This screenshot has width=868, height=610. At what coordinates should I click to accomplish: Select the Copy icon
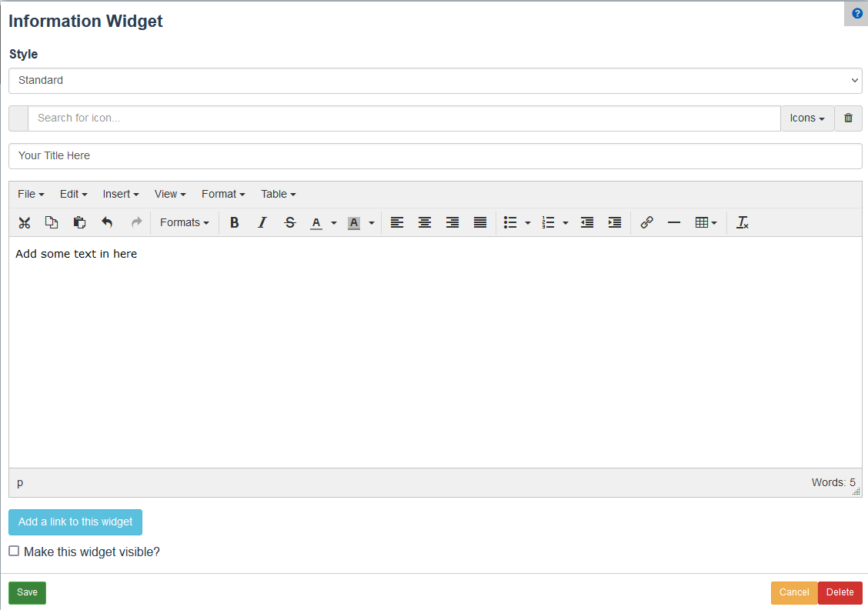(52, 222)
